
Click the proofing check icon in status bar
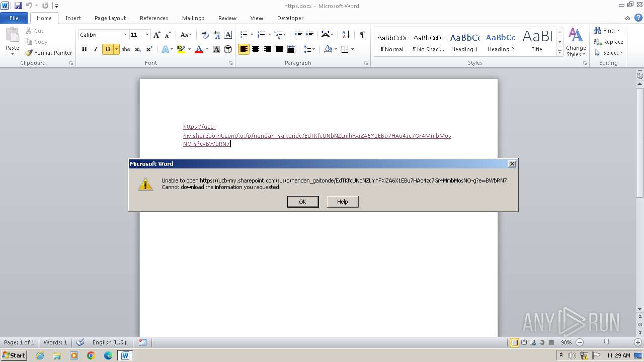tap(80, 342)
